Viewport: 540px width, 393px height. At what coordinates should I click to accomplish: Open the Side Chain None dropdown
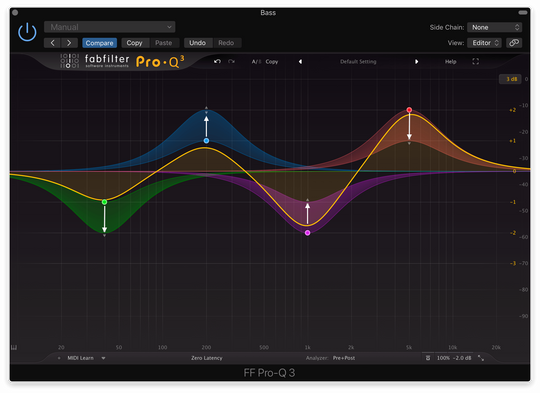click(494, 27)
